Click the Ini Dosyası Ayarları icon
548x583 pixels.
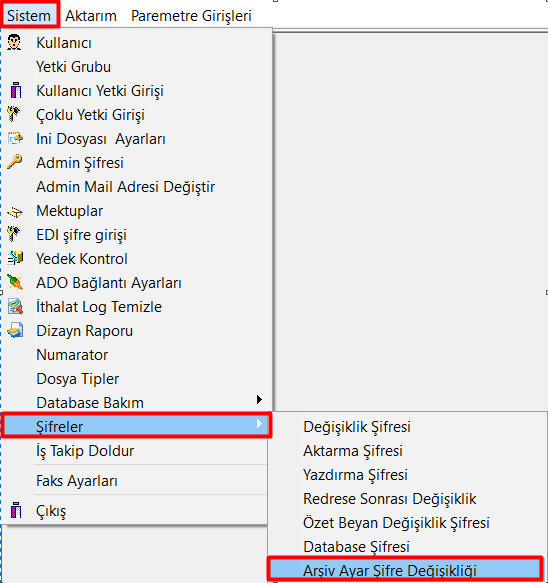[x=15, y=138]
